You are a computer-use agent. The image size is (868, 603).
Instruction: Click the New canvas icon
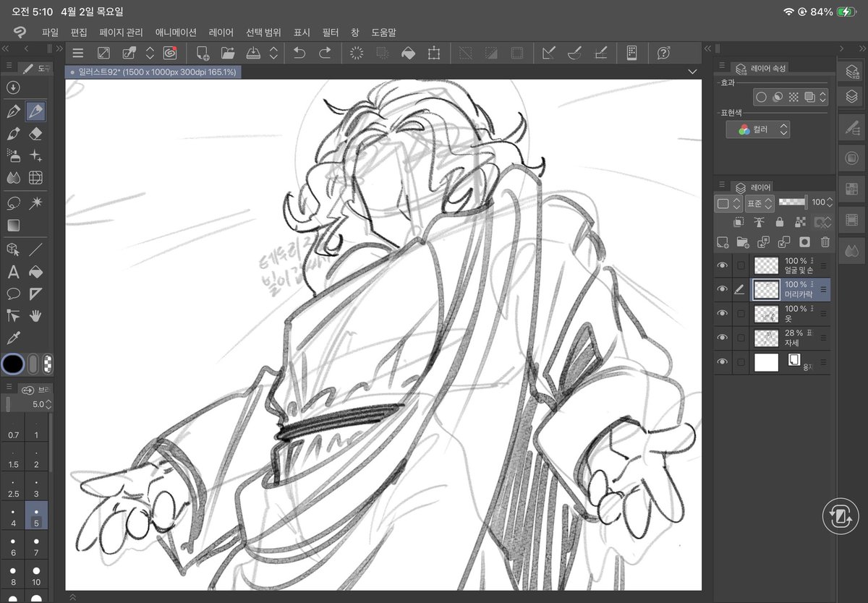coord(203,53)
